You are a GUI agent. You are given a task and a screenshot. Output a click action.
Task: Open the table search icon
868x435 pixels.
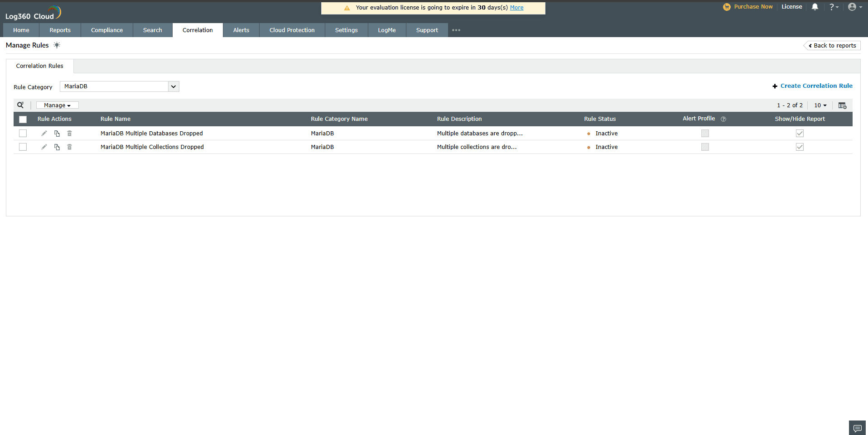[x=20, y=105]
